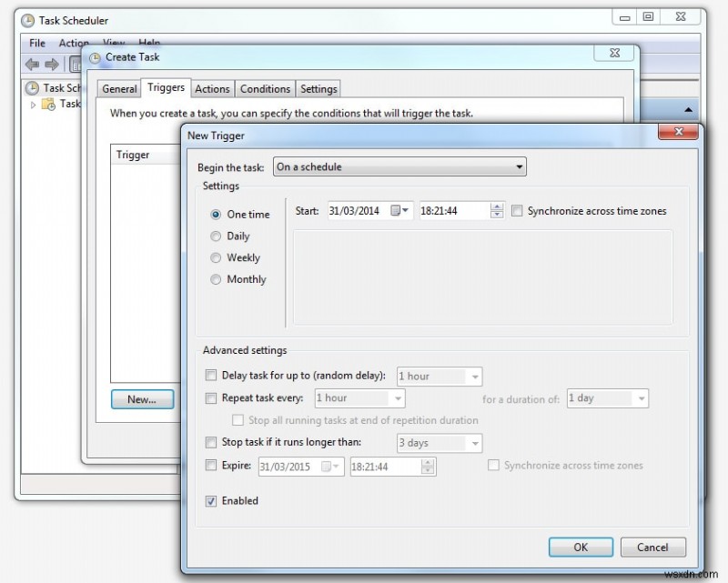728x583 pixels.
Task: Enable Delay task random delay checkbox
Action: (211, 375)
